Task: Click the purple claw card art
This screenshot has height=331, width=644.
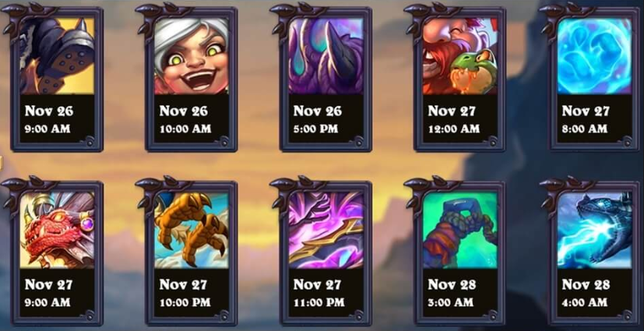Action: [326, 56]
